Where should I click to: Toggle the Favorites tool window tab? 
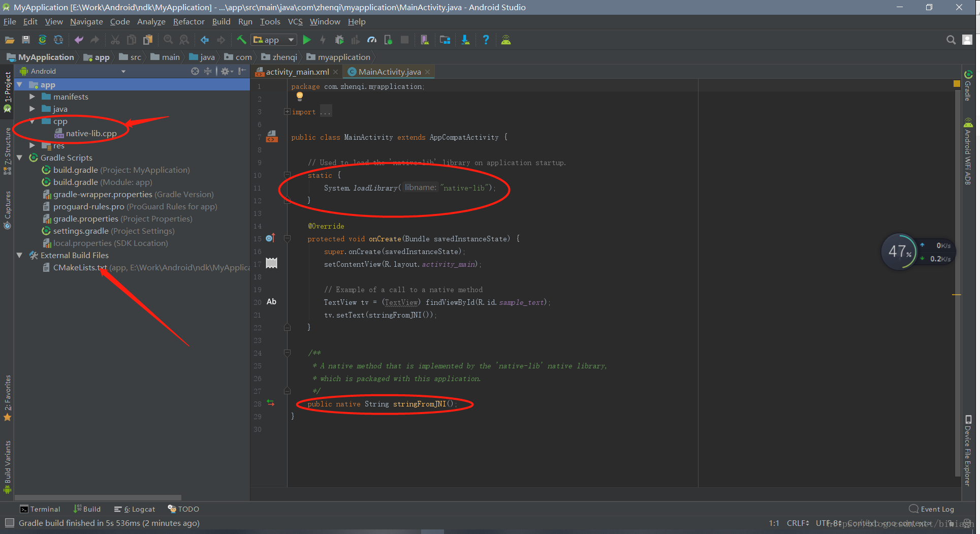[x=7, y=398]
